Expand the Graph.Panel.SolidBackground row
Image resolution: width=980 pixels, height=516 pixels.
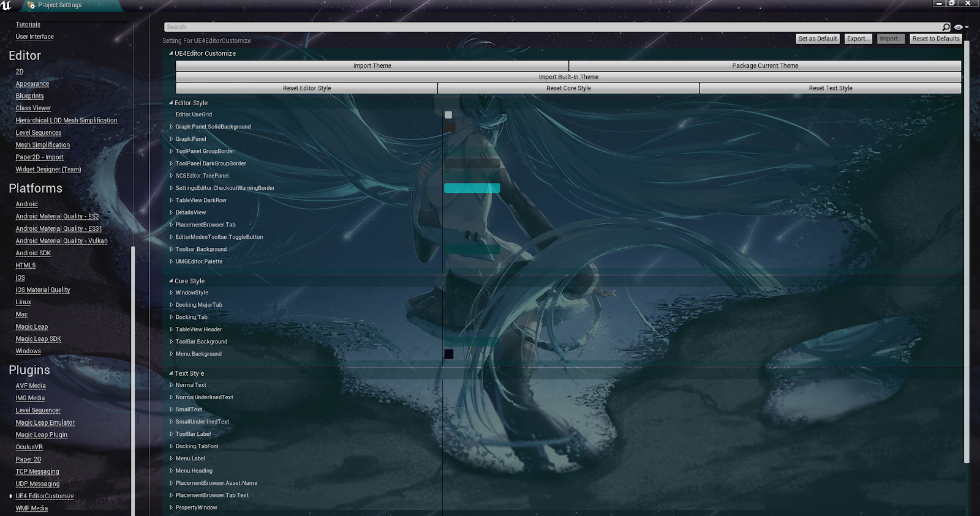click(x=171, y=127)
